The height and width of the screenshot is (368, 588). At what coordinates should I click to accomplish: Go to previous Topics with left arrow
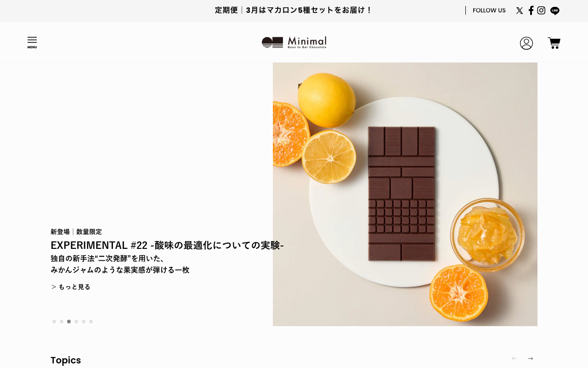click(514, 358)
